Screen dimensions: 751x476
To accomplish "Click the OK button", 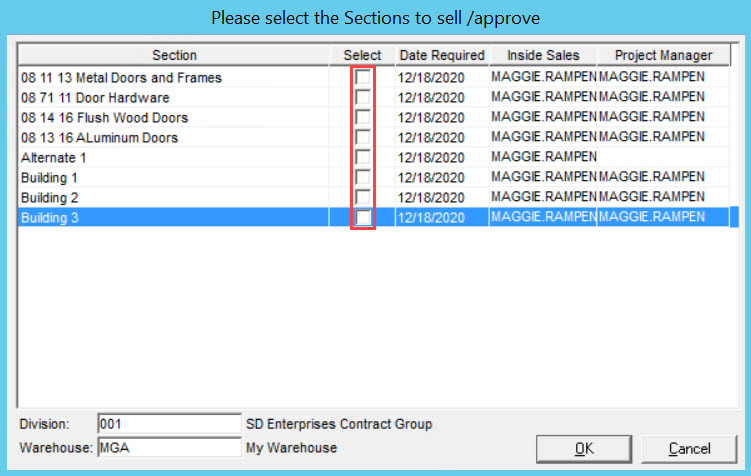I will tap(584, 449).
